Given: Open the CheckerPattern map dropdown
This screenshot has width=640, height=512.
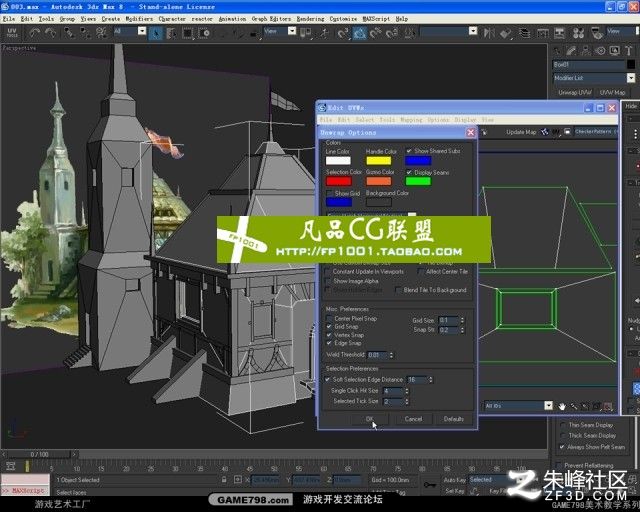Looking at the screenshot, I should pos(596,131).
